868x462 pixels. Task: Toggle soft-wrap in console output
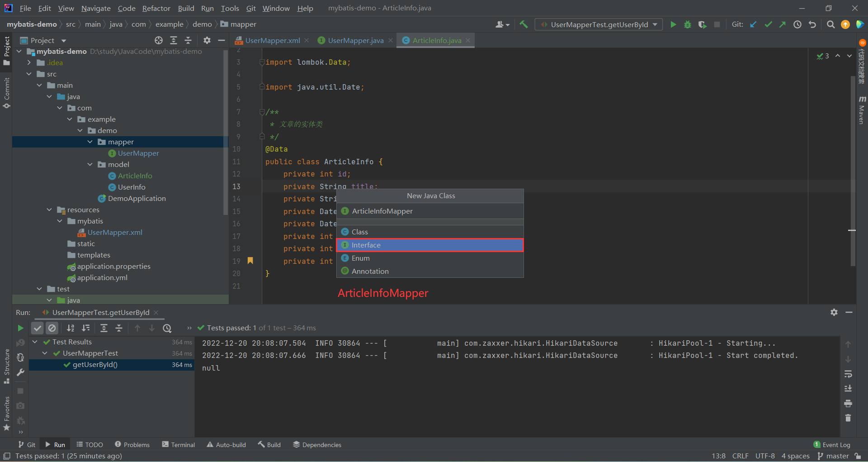click(848, 374)
